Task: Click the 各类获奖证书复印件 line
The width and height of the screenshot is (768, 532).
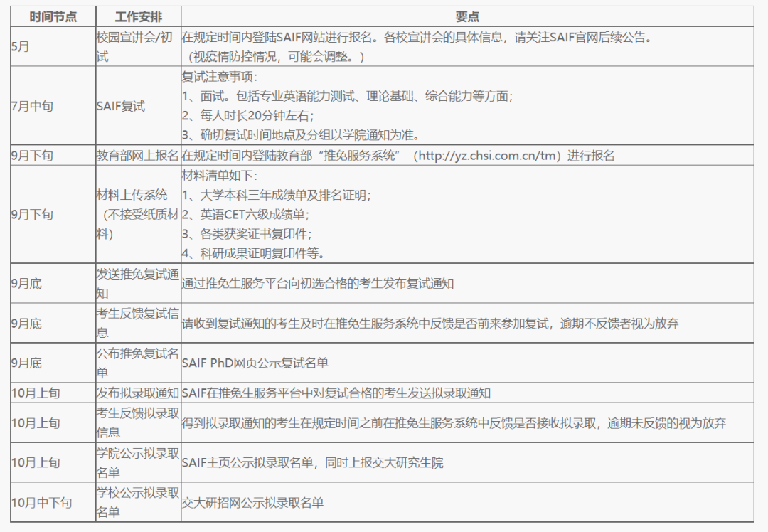Action: (247, 234)
